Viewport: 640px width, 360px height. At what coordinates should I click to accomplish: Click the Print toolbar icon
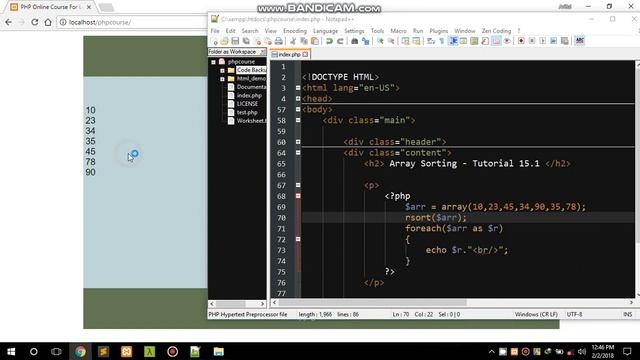tap(279, 41)
